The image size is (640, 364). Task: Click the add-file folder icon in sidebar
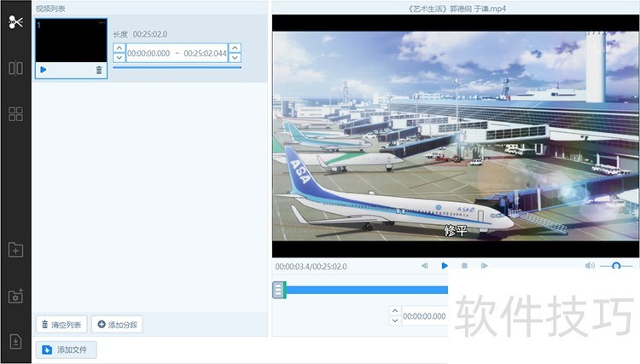tap(15, 249)
